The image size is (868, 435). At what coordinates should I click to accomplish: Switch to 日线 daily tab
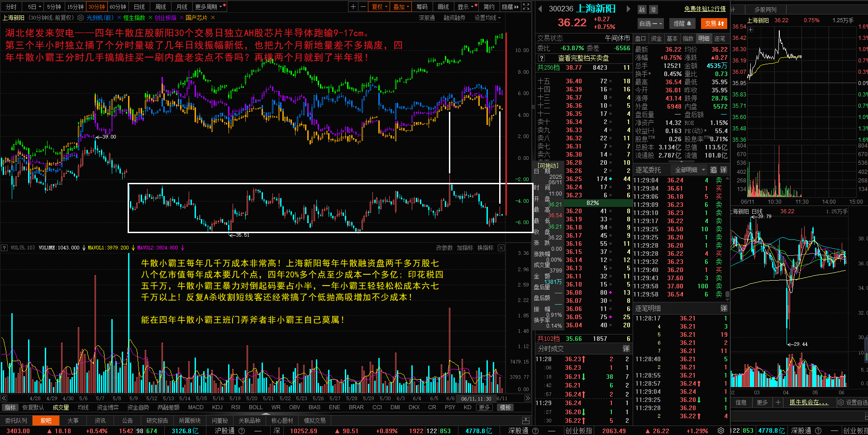tap(139, 7)
